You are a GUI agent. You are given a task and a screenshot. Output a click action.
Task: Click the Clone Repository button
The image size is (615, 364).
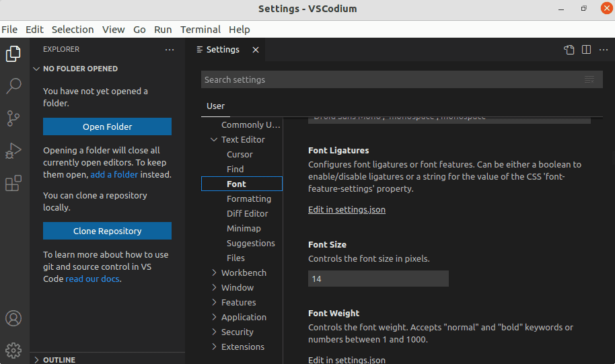(107, 231)
